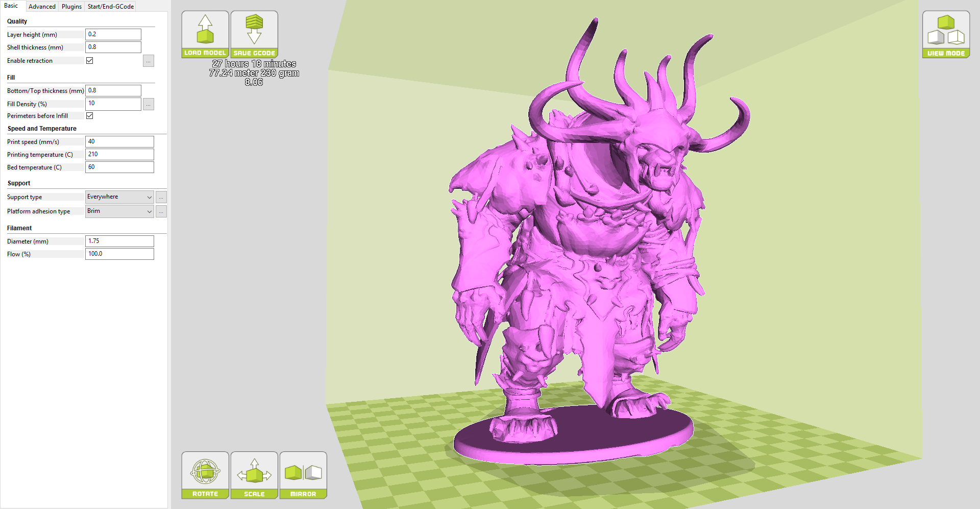Open Platform adhesion type dropdown
This screenshot has width=980, height=509.
(x=119, y=211)
